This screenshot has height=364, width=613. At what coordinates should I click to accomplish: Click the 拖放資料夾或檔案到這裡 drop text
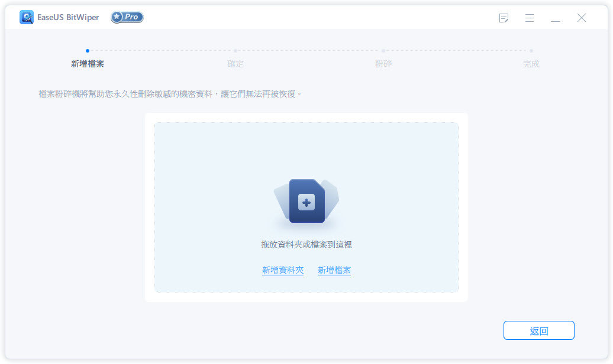point(306,245)
